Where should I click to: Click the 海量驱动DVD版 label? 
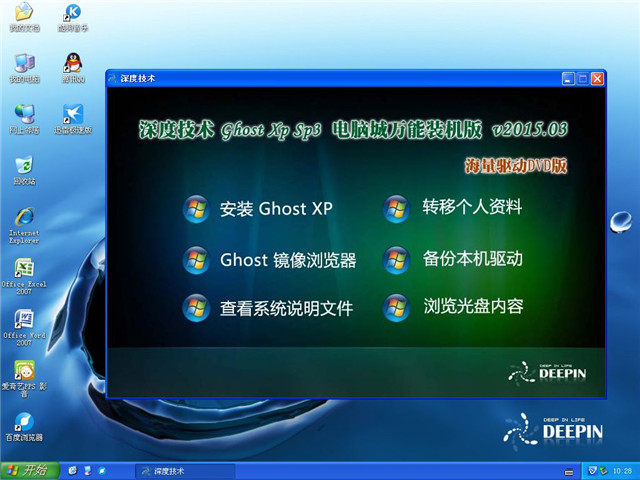[x=516, y=165]
